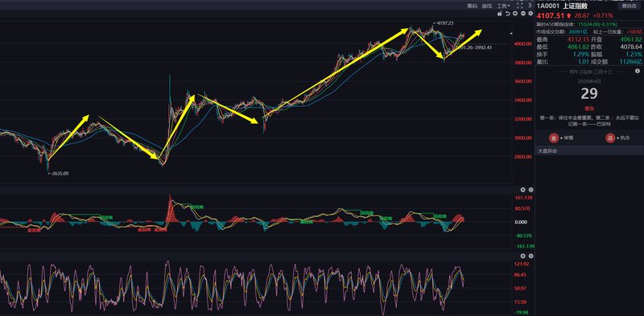Zoom out chart with minus icon
Image resolution: width=644 pixels, height=316 pixels.
(522, 14)
